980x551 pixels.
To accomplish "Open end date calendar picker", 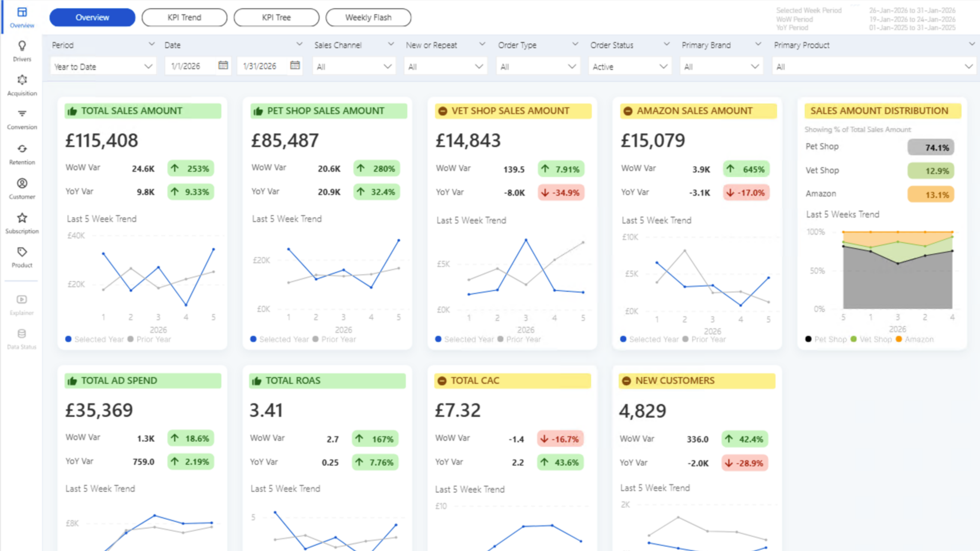I will tap(295, 65).
